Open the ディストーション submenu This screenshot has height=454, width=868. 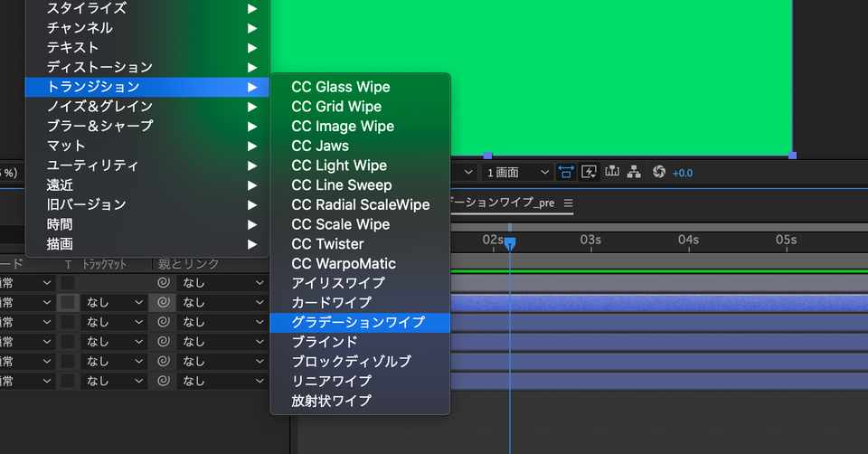point(147,67)
